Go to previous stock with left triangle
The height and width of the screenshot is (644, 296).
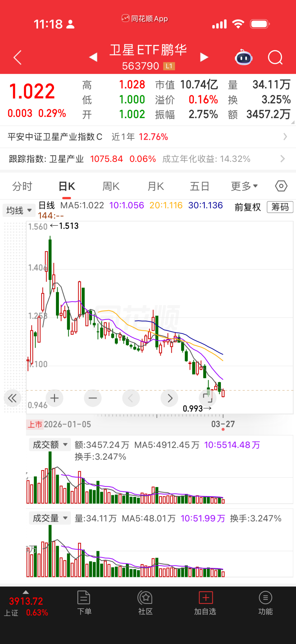(93, 57)
